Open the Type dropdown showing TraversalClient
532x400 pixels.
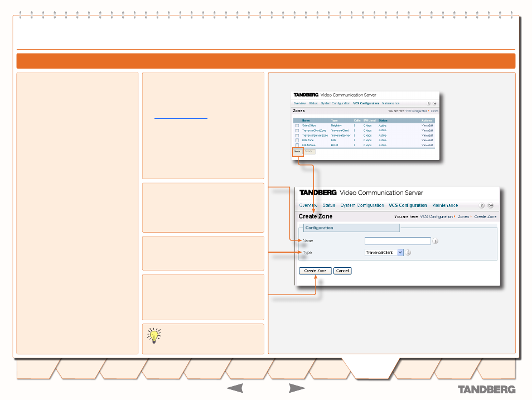click(384, 252)
